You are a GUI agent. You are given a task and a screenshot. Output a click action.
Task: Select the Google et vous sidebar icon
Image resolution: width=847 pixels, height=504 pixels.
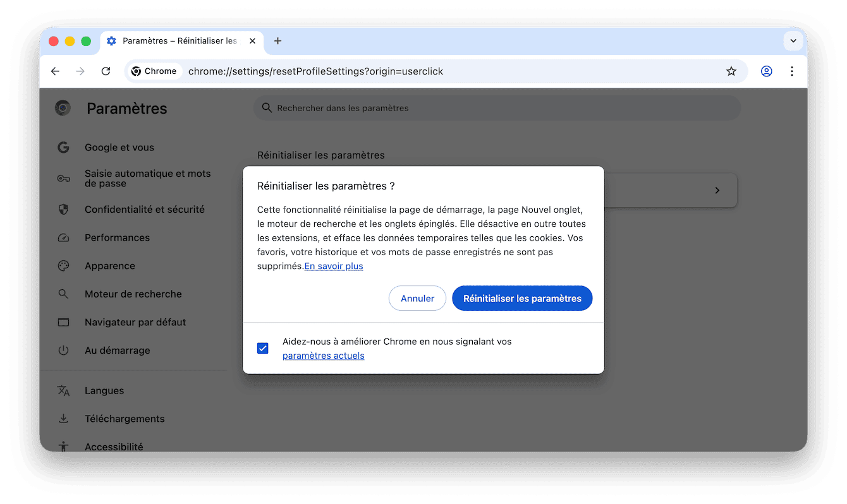click(x=63, y=147)
